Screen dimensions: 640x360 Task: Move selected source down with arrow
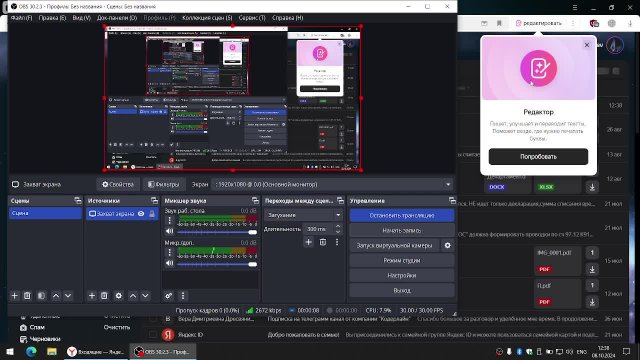(145, 296)
